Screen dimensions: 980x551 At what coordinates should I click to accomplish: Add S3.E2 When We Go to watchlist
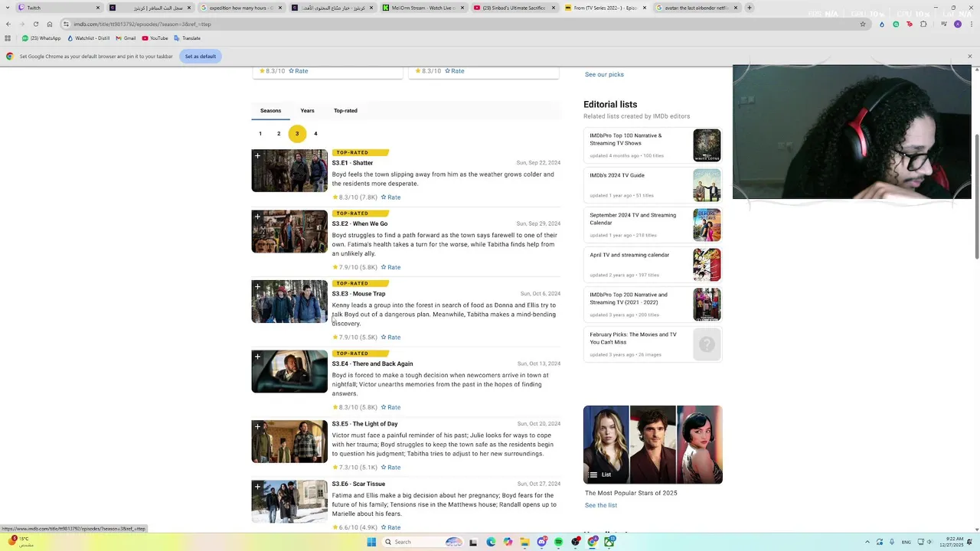[258, 217]
